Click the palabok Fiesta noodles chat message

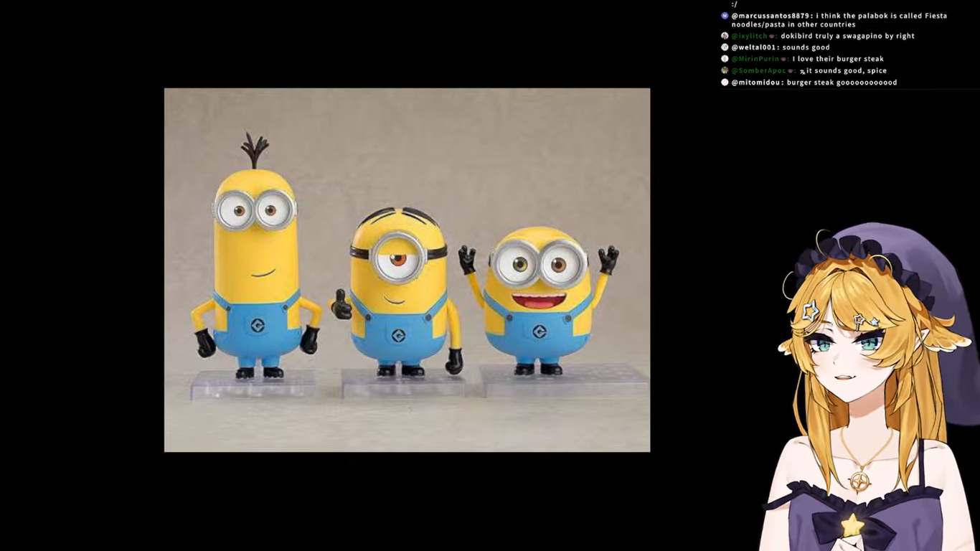[x=839, y=20]
